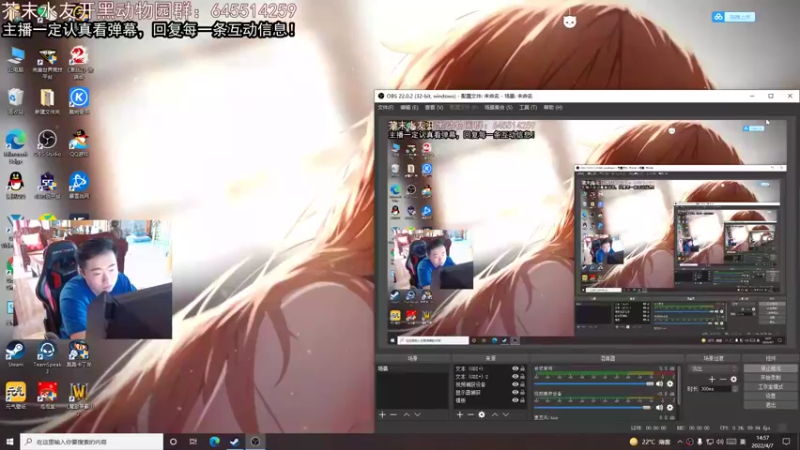The height and width of the screenshot is (450, 800).
Task: Toggle visibility of first text (GDI+) source
Action: 515,368
